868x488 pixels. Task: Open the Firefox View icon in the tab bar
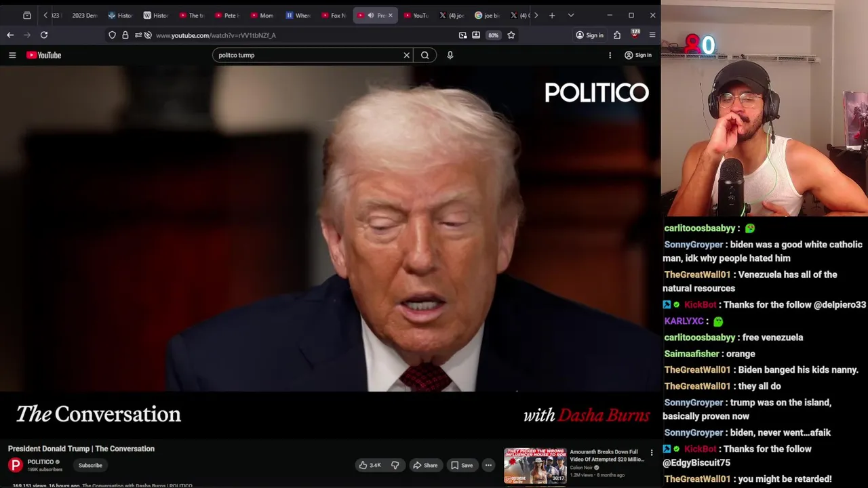tap(27, 15)
